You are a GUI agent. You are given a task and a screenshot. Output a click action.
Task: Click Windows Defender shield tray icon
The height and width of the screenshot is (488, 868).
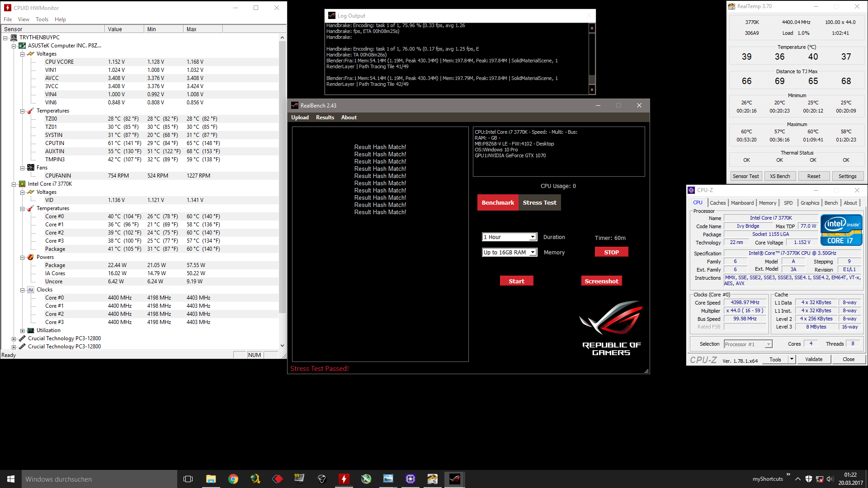point(809,479)
